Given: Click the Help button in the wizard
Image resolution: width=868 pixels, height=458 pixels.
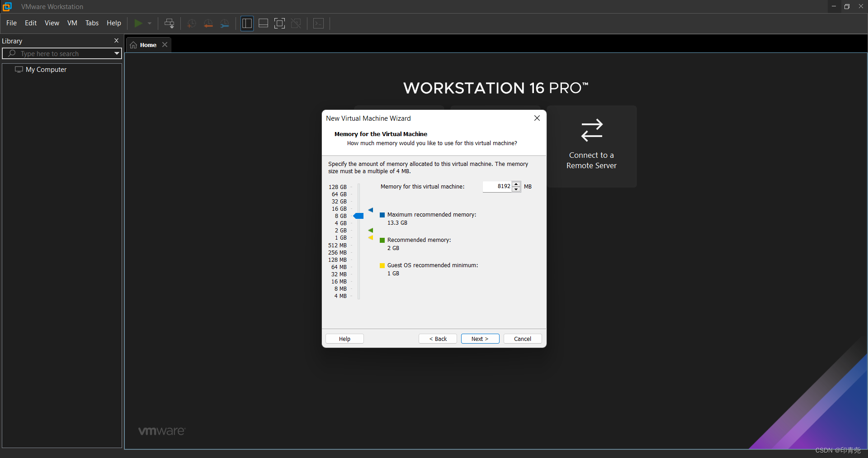Looking at the screenshot, I should (x=344, y=339).
